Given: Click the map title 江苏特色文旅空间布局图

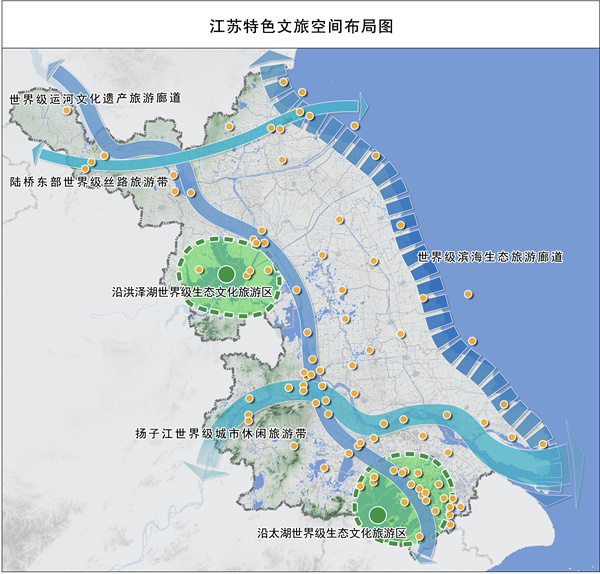Looking at the screenshot, I should [x=300, y=25].
